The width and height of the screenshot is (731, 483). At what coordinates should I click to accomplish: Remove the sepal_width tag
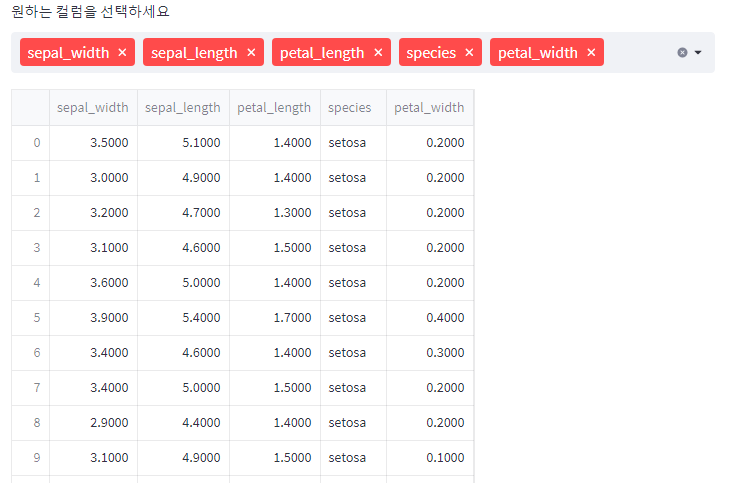coord(122,52)
